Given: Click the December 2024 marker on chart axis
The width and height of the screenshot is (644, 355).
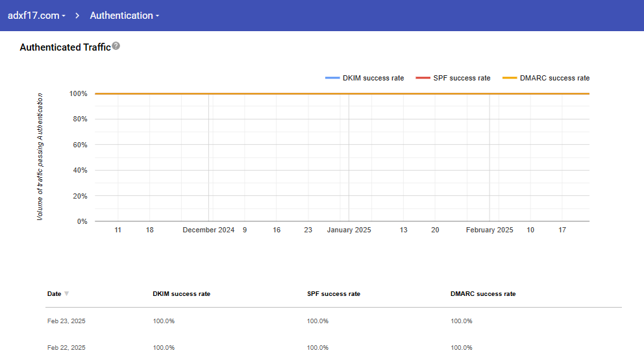Looking at the screenshot, I should tap(208, 230).
